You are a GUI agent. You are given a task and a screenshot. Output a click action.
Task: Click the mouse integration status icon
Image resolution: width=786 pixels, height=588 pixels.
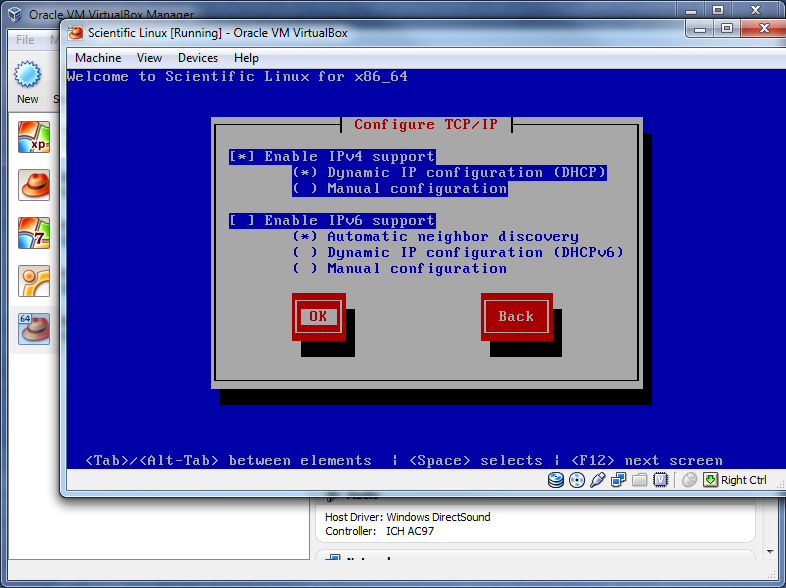(690, 480)
